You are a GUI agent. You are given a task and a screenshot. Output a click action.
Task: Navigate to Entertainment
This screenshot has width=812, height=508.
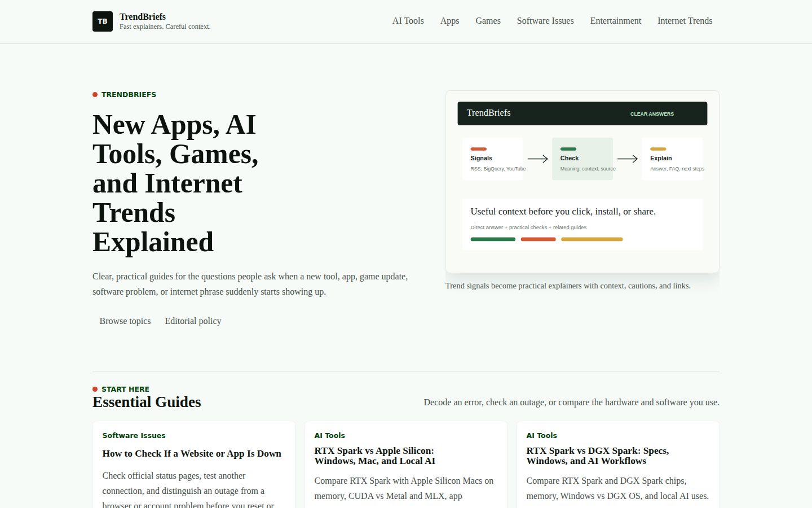(616, 21)
